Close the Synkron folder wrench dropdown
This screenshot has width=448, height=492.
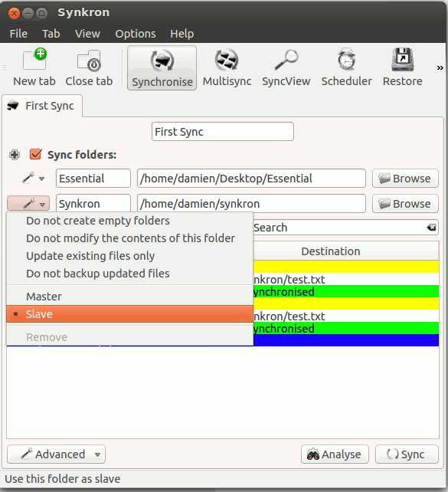[28, 204]
